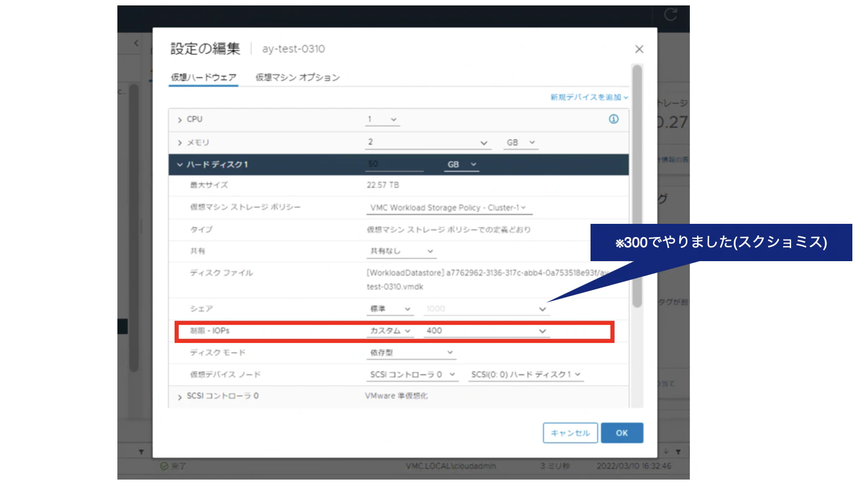868x491 pixels.
Task: Open the ディスクモード 依存型 dropdown
Action: 411,352
